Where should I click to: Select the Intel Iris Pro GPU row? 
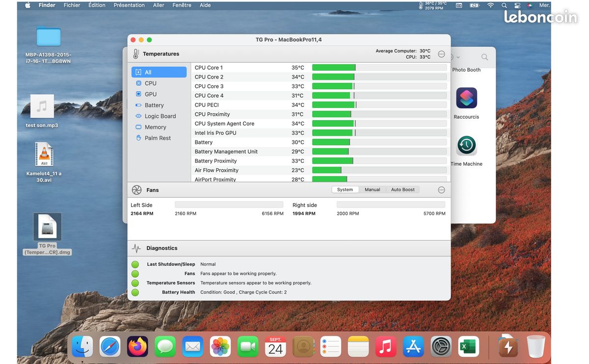click(x=320, y=133)
